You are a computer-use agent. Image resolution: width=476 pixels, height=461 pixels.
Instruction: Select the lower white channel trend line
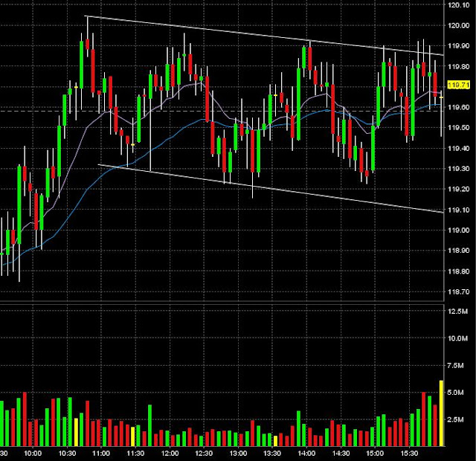tap(271, 189)
